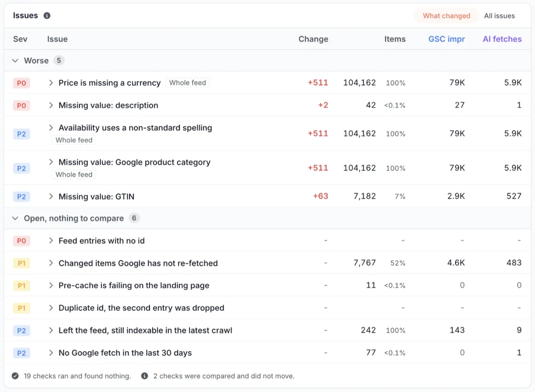Expand Missing value: Google product category issue
Viewport: 535px width, 392px height.
(51, 162)
